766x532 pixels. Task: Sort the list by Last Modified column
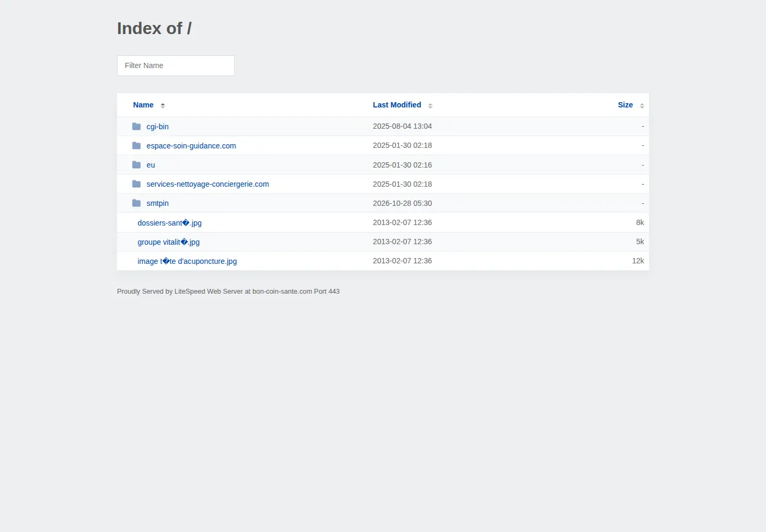(x=397, y=105)
